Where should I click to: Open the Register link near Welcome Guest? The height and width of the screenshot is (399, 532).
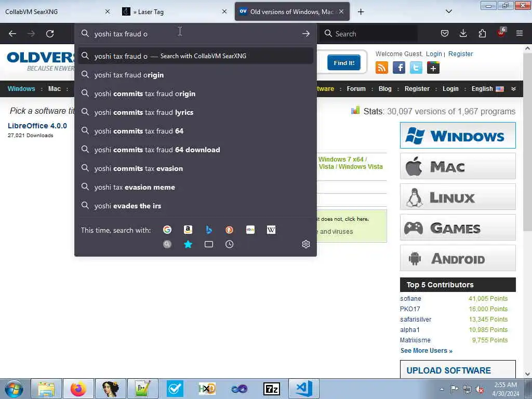[x=460, y=54]
